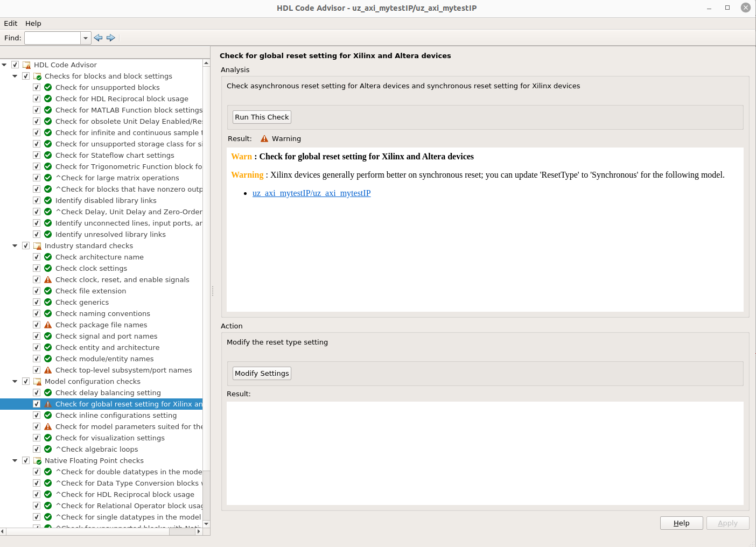Click folder icon of Native Floating Point checks
756x547 pixels.
click(38, 461)
